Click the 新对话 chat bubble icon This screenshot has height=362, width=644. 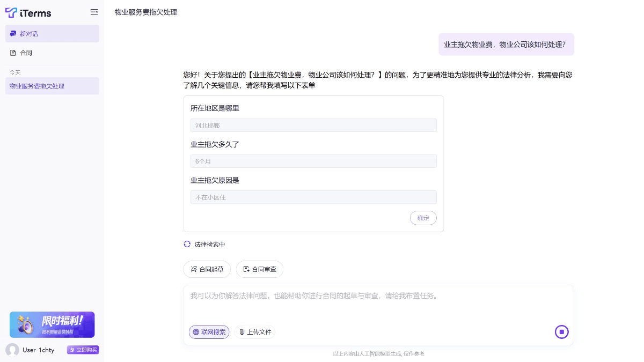13,34
